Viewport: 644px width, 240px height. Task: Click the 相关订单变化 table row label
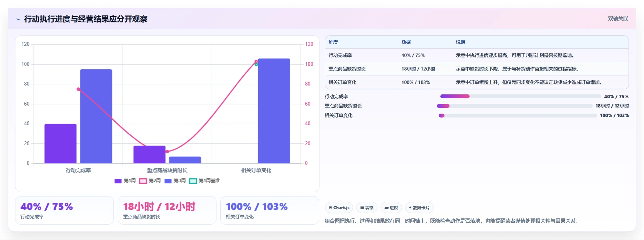(342, 82)
